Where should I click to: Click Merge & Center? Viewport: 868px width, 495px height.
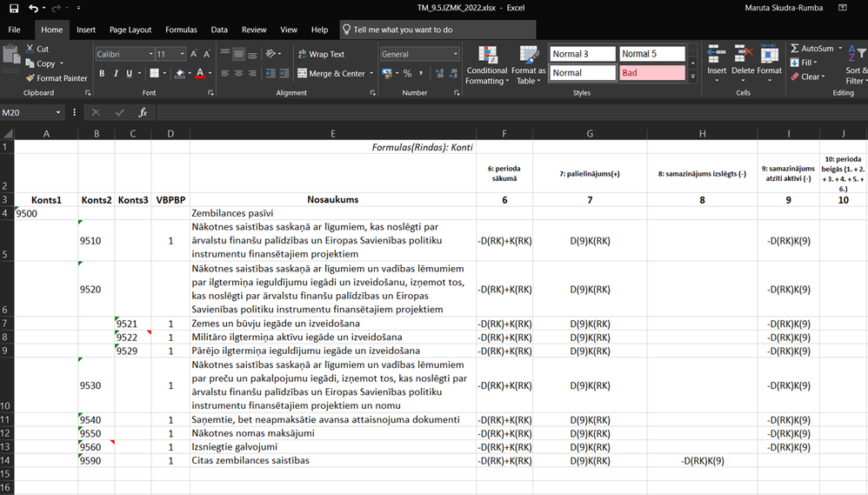331,73
